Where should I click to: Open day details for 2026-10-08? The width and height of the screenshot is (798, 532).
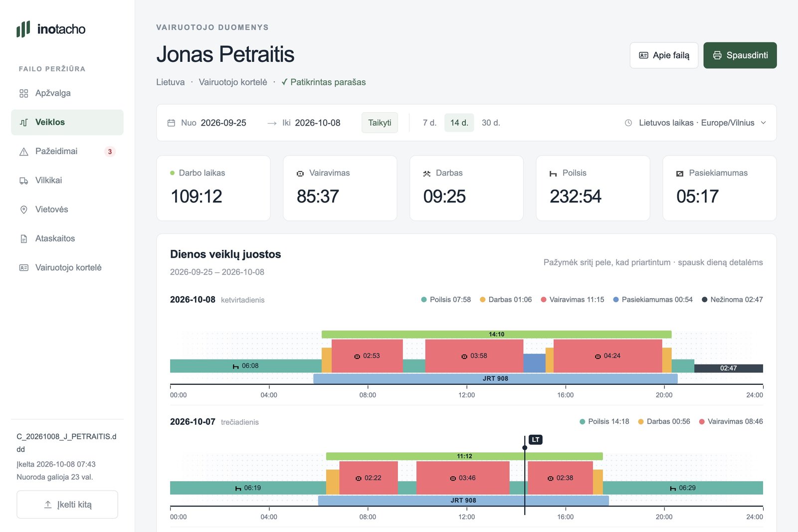[193, 300]
